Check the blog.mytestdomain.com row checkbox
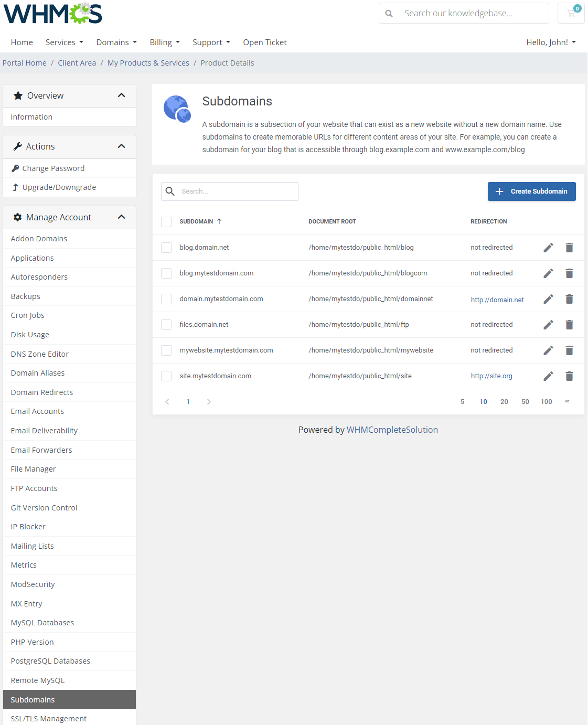Screen dimensions: 588x725 (x=166, y=273)
